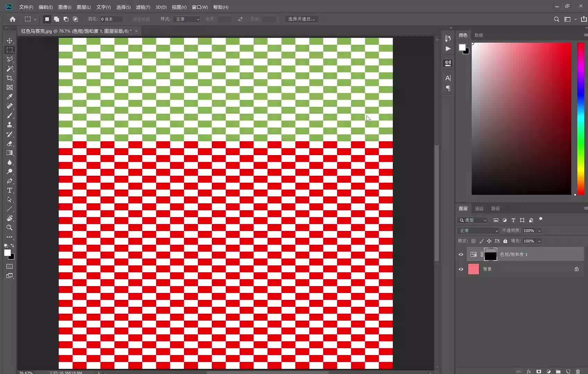Select the Brush tool
The width and height of the screenshot is (588, 374).
(x=9, y=116)
